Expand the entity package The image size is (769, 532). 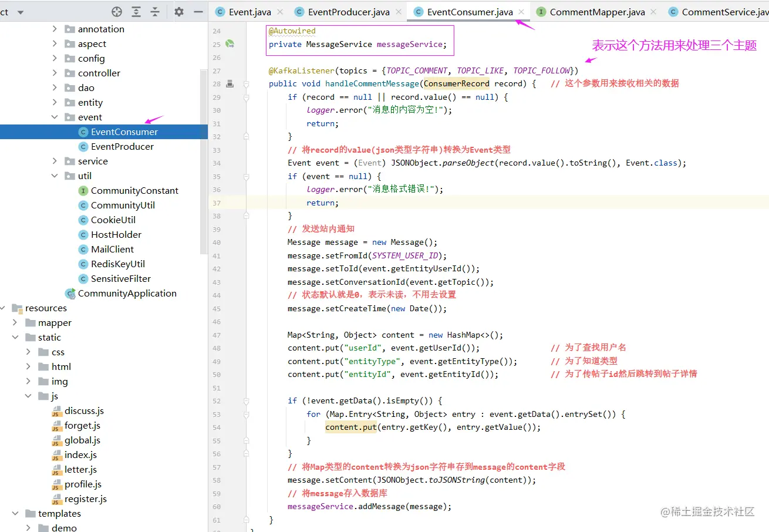tap(55, 102)
